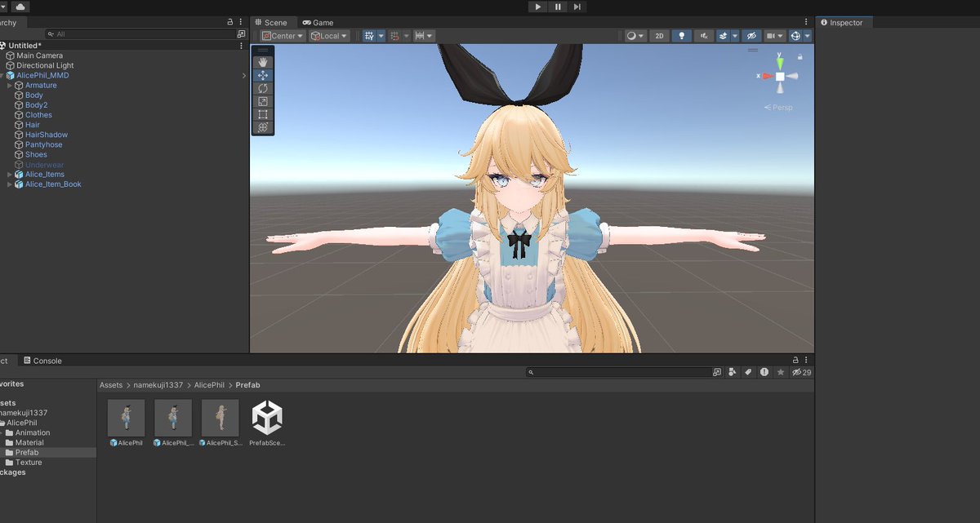Screen dimensions: 980x523
Task: Toggle scene Gizmos button
Action: click(x=795, y=36)
